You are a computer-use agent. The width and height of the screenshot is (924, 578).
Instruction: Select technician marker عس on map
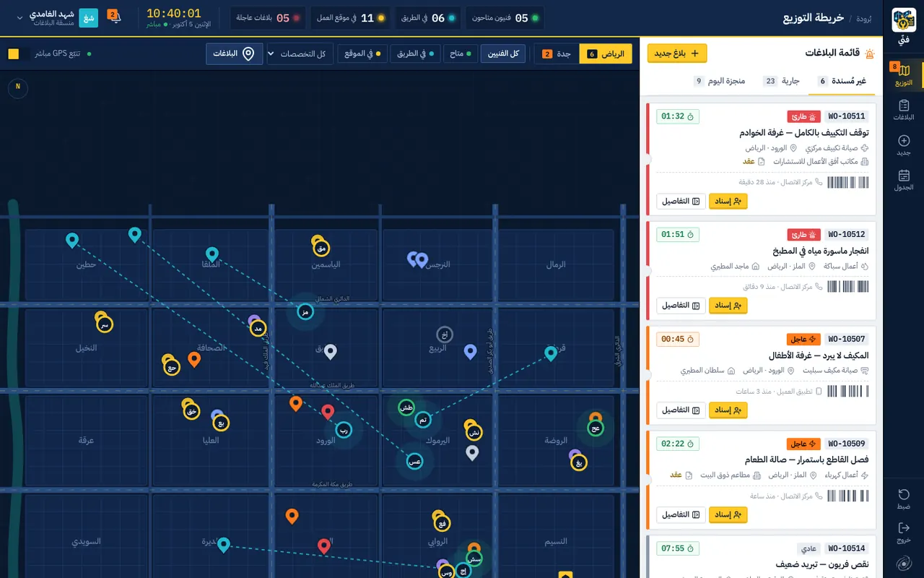(x=414, y=461)
